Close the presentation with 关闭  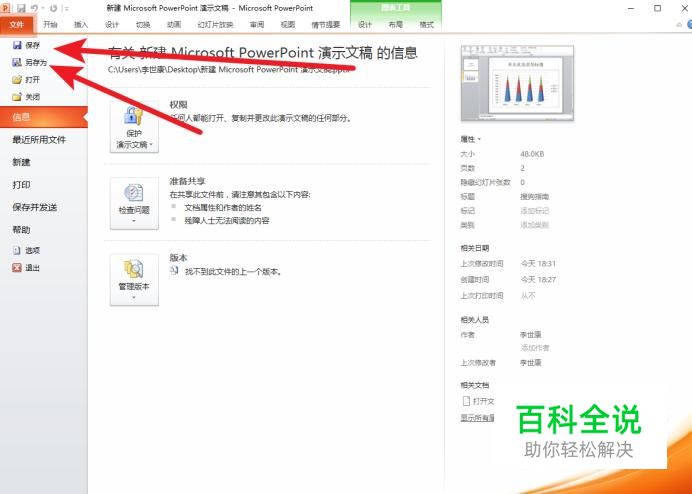(26, 97)
